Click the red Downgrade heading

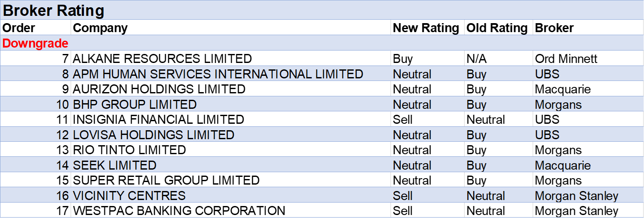coord(36,43)
